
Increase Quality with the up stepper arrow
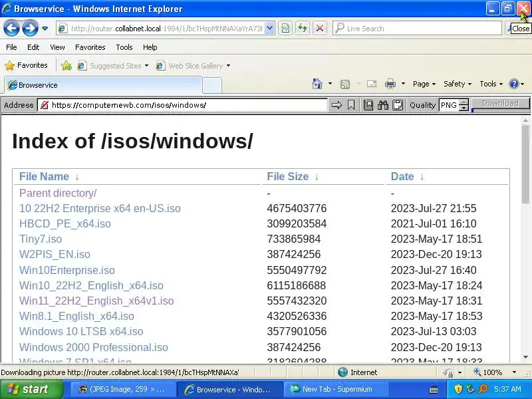(x=464, y=102)
